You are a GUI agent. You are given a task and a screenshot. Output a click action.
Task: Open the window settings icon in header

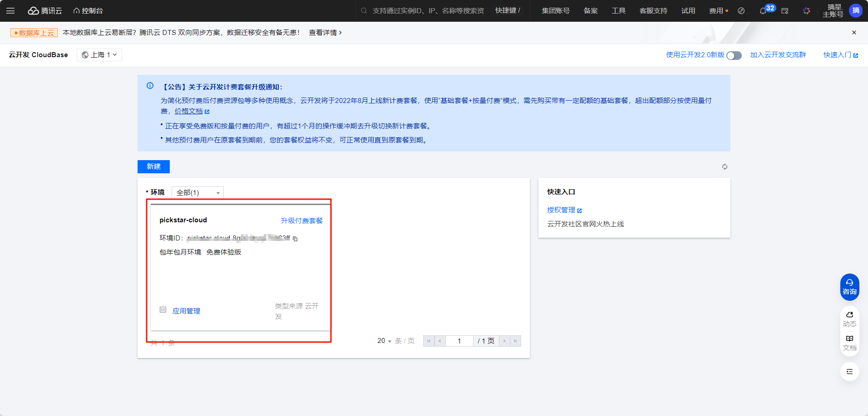[x=784, y=11]
